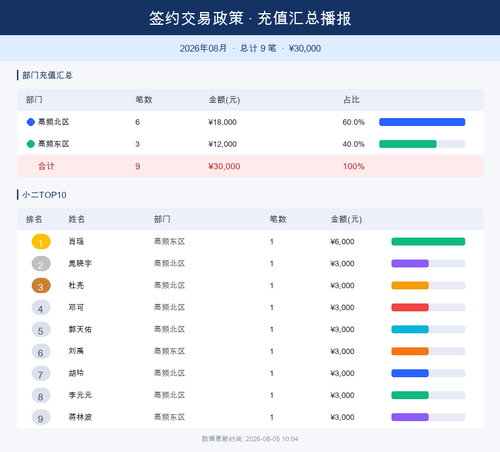Viewport: 500px width, 452px height.
Task: Click the rank 8 badge
Action: coord(41,395)
